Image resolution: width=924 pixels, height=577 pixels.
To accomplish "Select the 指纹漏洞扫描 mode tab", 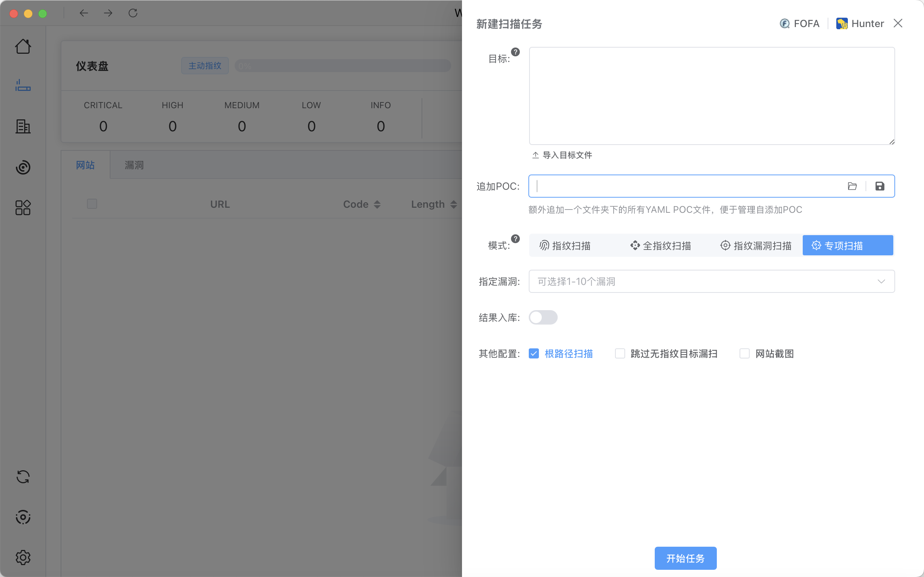I will [756, 246].
